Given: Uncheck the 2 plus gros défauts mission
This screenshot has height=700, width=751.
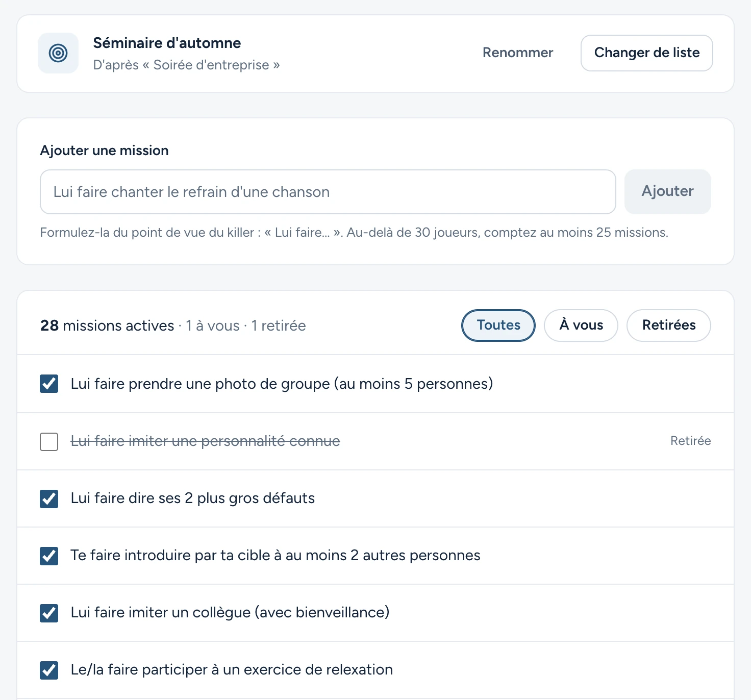Looking at the screenshot, I should (x=49, y=499).
